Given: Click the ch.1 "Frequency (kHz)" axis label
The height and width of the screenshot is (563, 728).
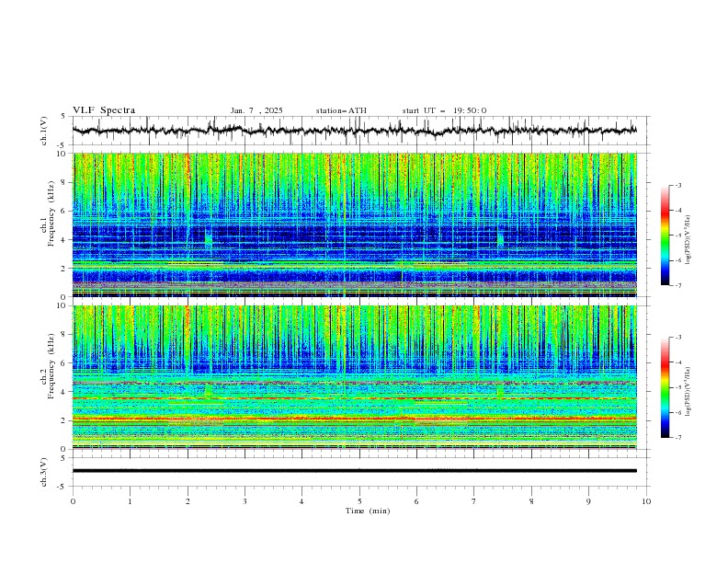Looking at the screenshot, I should pos(51,214).
